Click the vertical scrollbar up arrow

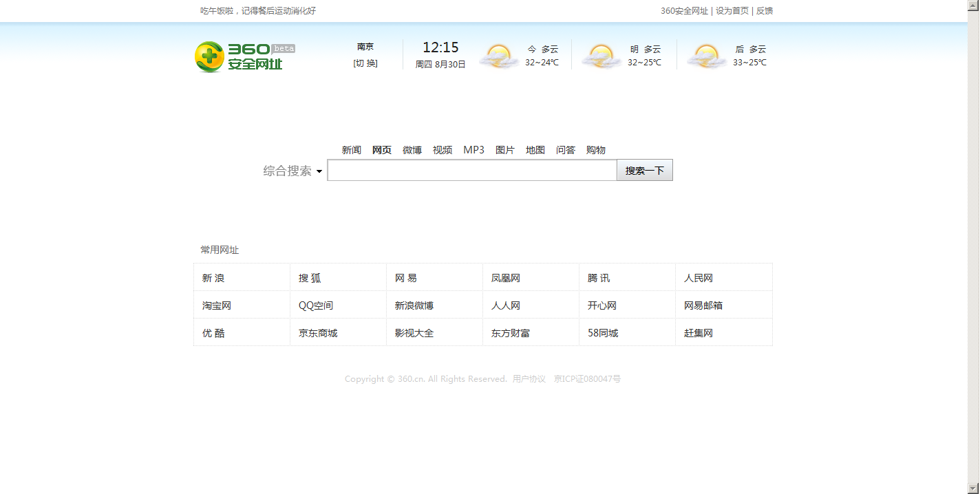[x=974, y=6]
